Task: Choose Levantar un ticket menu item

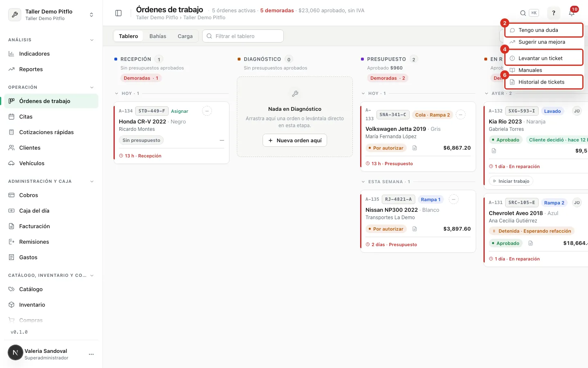Action: pos(544,58)
